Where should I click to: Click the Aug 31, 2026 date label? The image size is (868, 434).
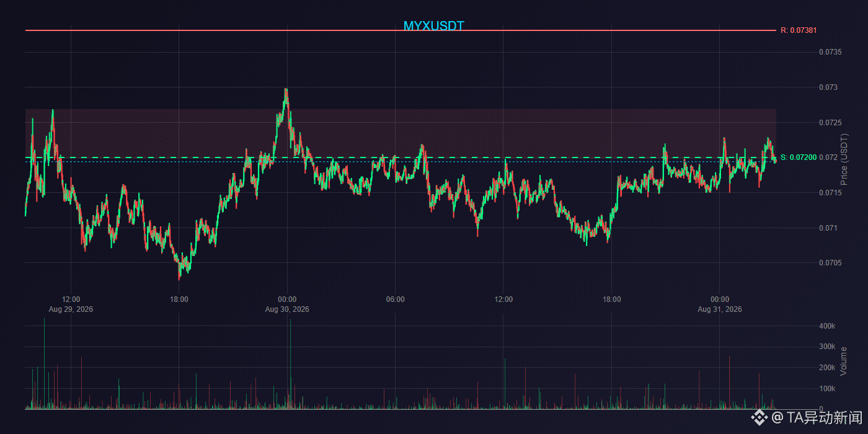[x=720, y=309]
